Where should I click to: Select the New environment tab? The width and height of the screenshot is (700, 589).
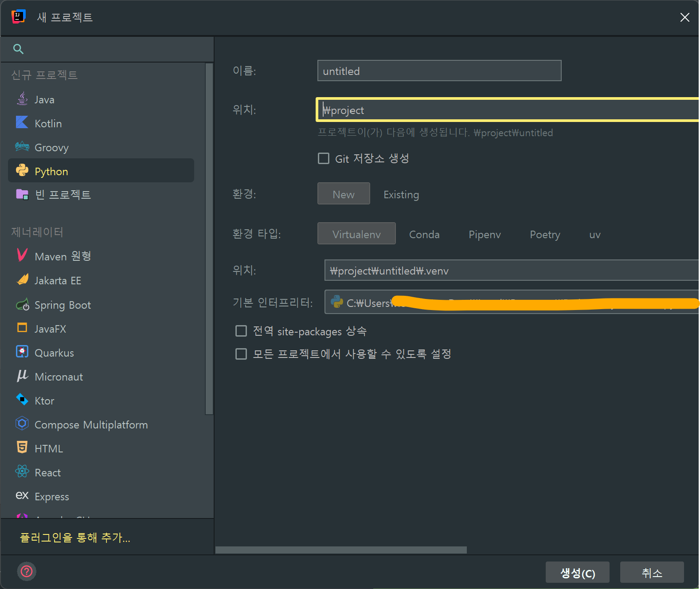[x=344, y=194]
